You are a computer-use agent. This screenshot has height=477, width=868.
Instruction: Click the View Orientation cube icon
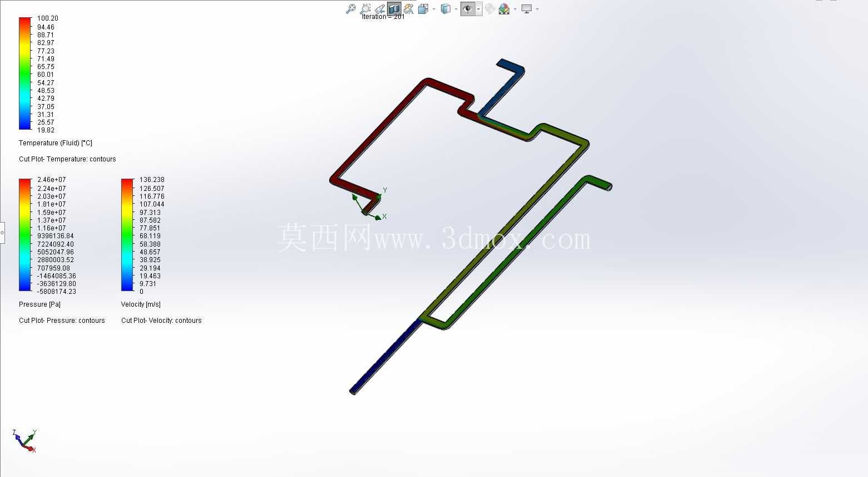[x=423, y=9]
